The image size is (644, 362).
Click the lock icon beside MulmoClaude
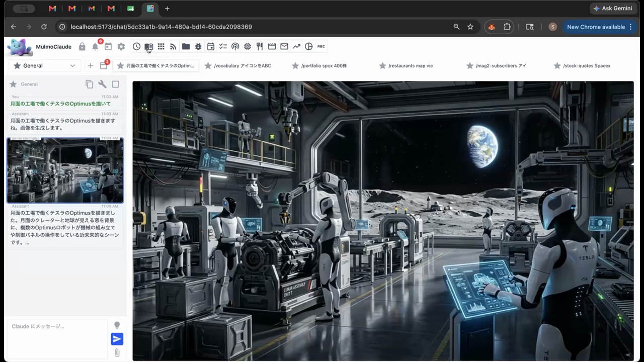82,47
